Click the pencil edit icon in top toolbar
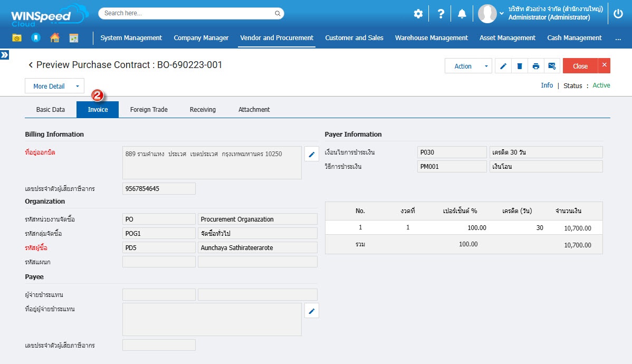The width and height of the screenshot is (632, 364). tap(503, 66)
